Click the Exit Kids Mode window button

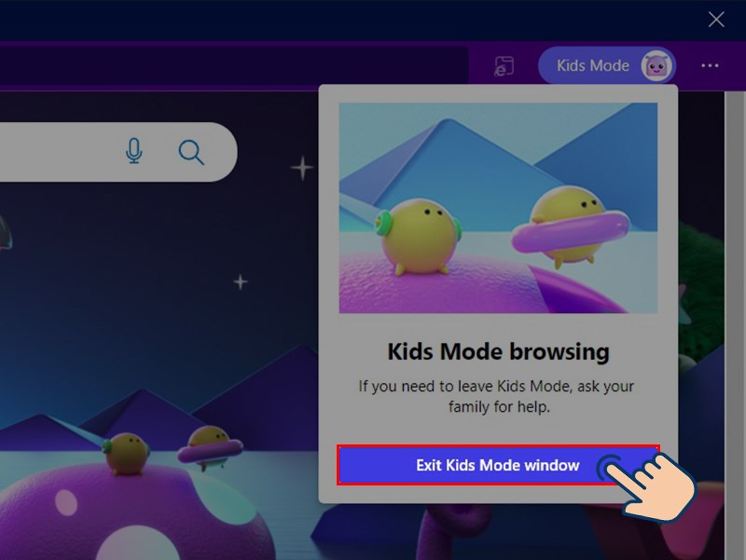click(498, 465)
